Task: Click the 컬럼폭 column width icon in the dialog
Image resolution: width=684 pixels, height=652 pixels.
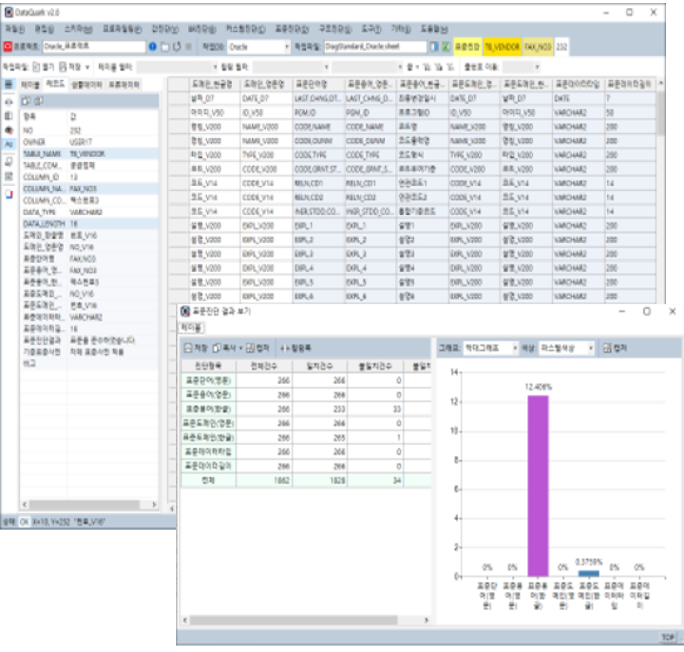Action: tap(284, 347)
